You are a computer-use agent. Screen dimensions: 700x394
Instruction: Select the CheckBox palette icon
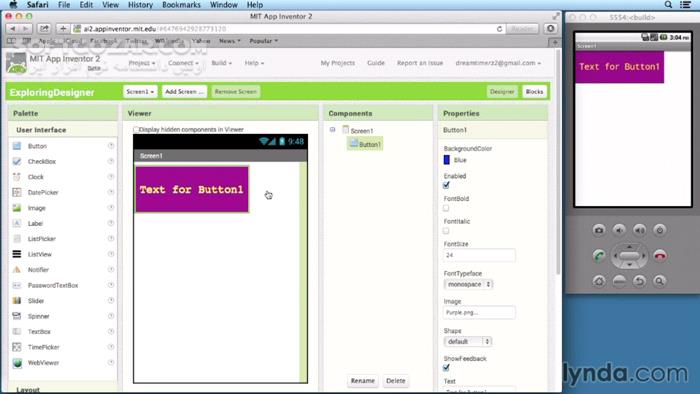coord(17,161)
